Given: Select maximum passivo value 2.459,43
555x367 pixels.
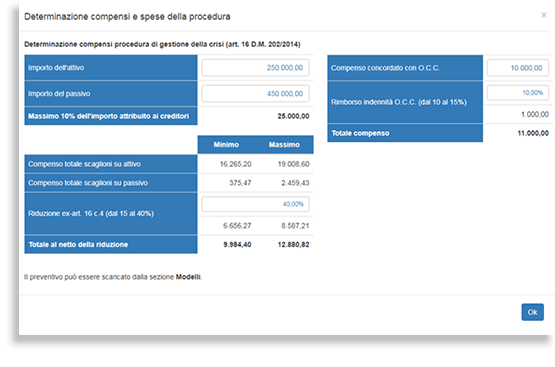Looking at the screenshot, I should tap(295, 183).
